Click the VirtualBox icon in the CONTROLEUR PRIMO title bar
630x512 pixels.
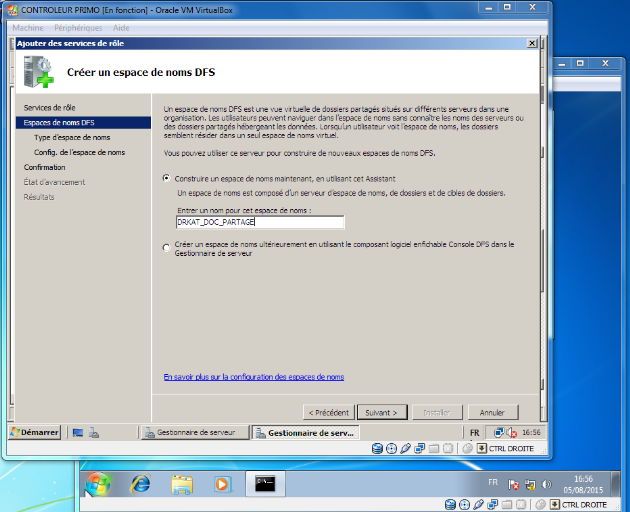(12, 10)
